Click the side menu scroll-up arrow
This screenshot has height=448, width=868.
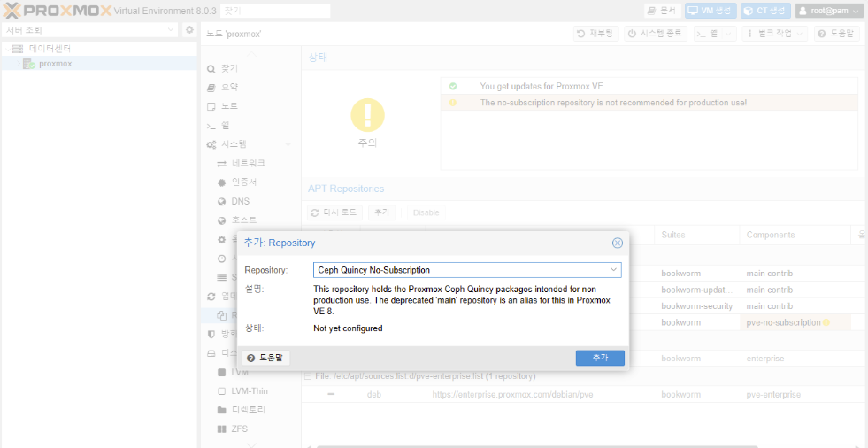pyautogui.click(x=250, y=53)
